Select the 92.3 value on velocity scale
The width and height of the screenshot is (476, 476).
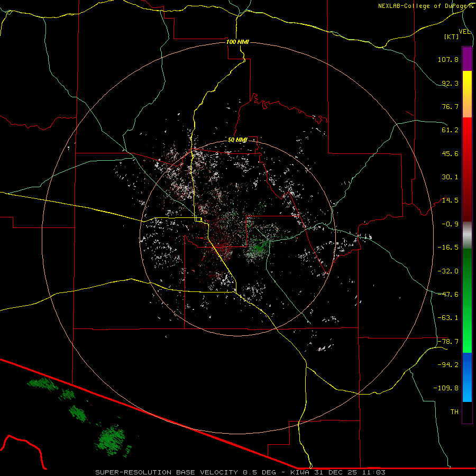tap(450, 83)
